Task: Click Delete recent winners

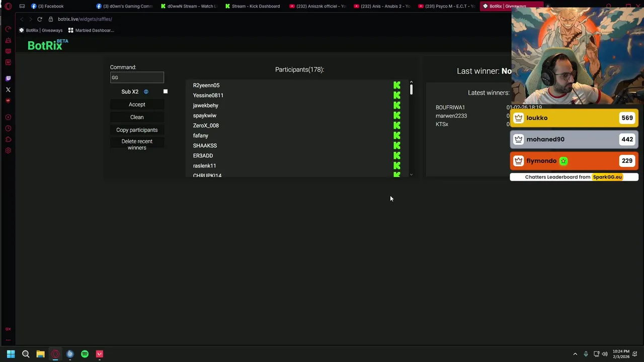Action: [x=137, y=144]
